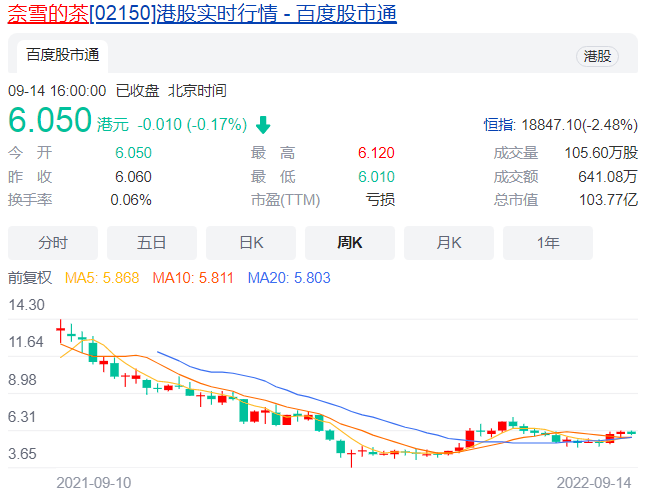Select the 百度股市通 tab
The width and height of the screenshot is (648, 495).
pos(62,55)
